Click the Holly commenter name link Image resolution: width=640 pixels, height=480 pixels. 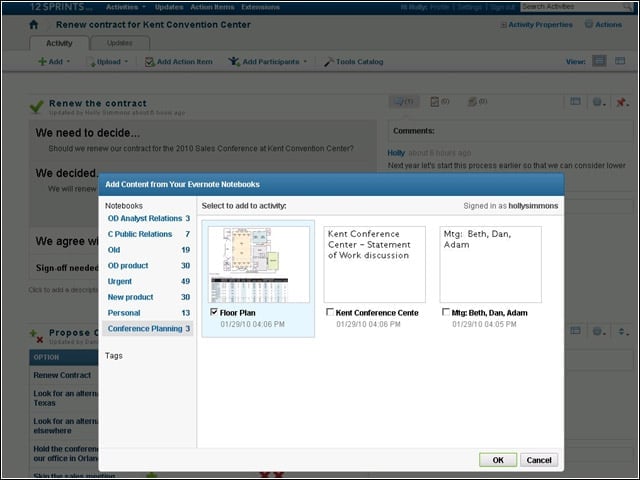point(396,153)
